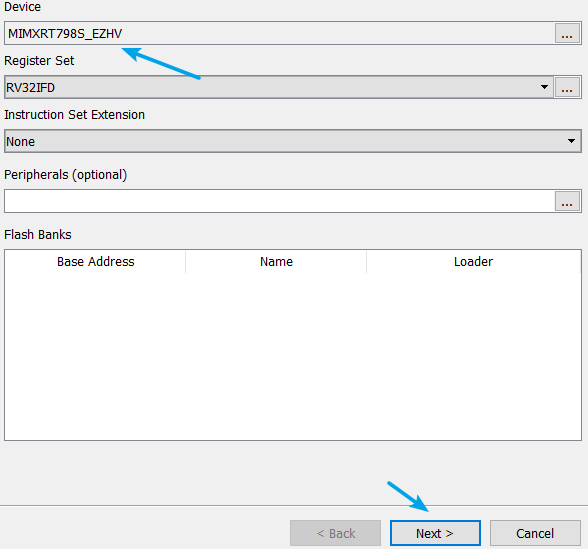
Task: Select the RV32IFD register set combo box
Action: point(279,87)
